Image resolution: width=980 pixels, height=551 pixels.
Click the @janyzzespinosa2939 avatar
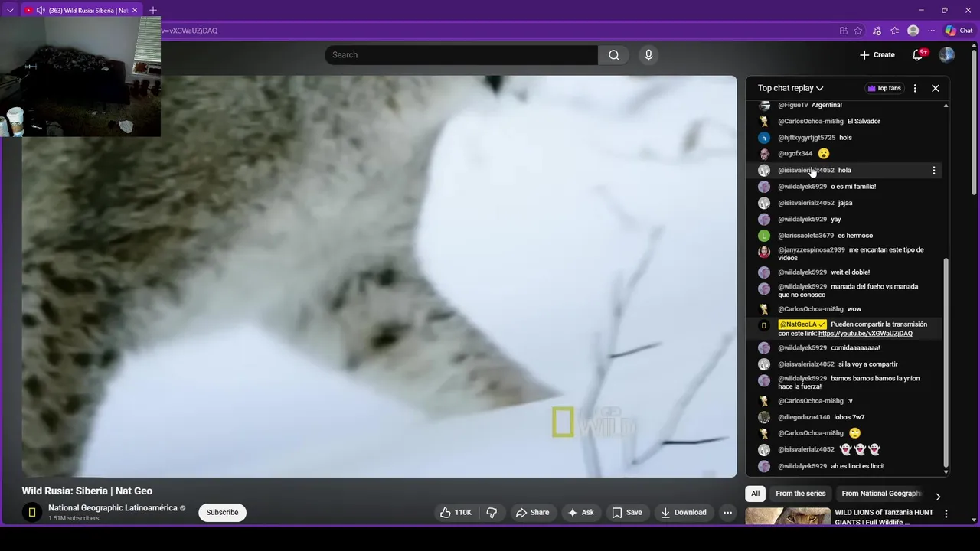[x=764, y=252]
